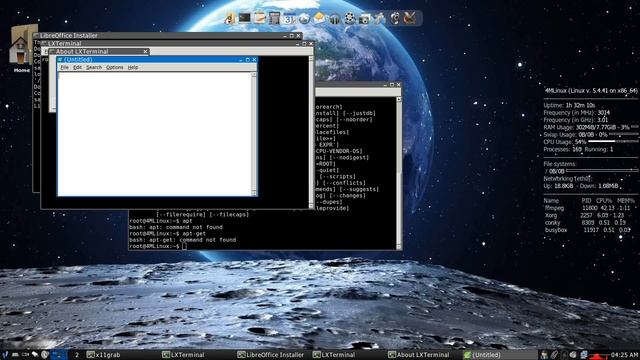The height and width of the screenshot is (360, 640).
Task: Click in the Untitled editor text area
Action: coord(154,134)
